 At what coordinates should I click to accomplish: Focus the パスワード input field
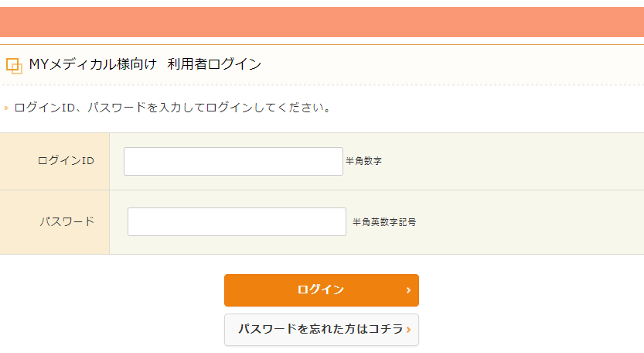[237, 221]
